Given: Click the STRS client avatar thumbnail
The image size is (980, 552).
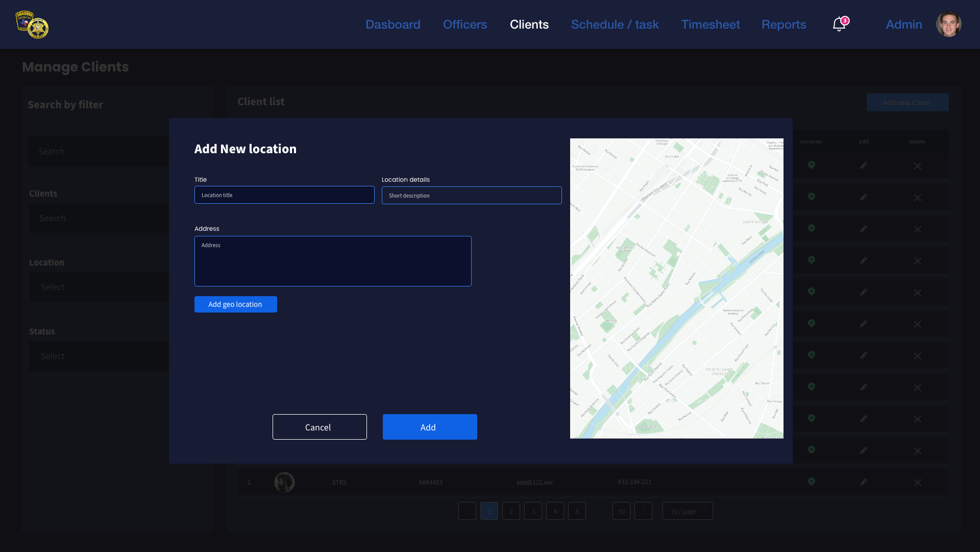Looking at the screenshot, I should [284, 482].
